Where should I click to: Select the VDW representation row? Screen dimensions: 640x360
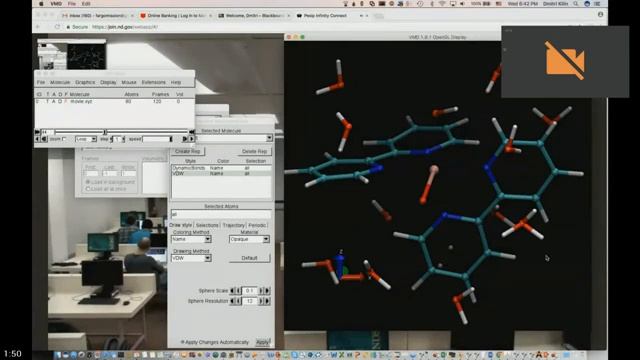[221, 173]
